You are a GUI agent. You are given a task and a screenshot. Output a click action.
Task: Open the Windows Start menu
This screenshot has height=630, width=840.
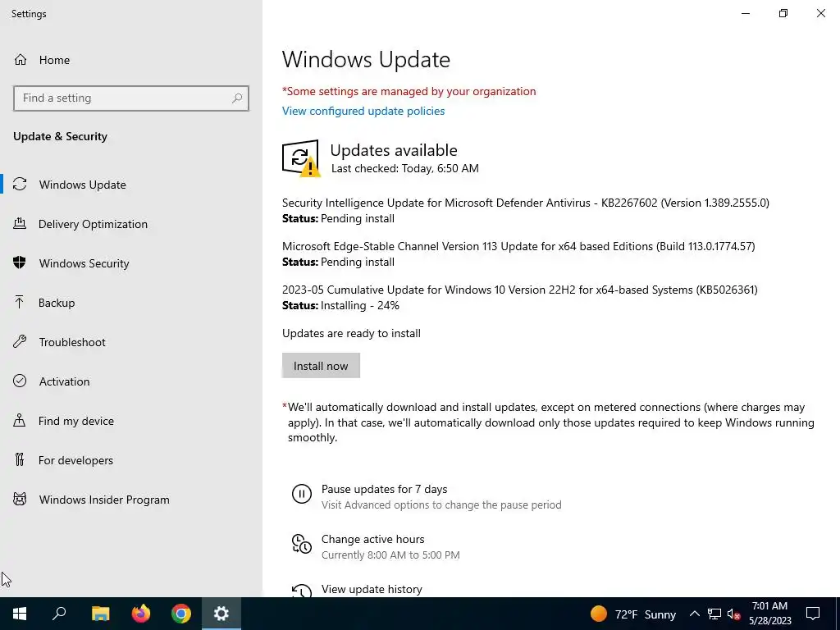pyautogui.click(x=20, y=614)
